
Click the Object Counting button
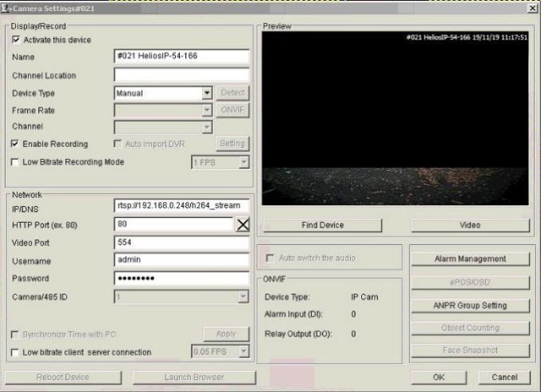(470, 328)
